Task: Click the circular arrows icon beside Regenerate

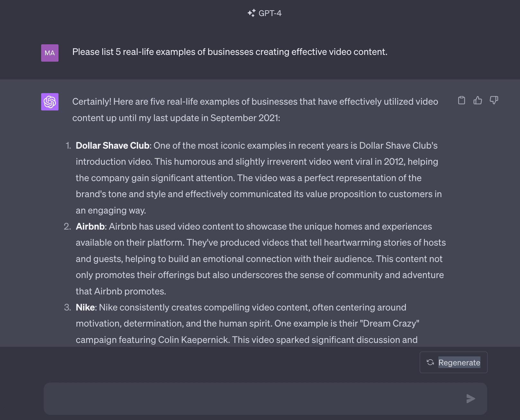Action: 430,363
